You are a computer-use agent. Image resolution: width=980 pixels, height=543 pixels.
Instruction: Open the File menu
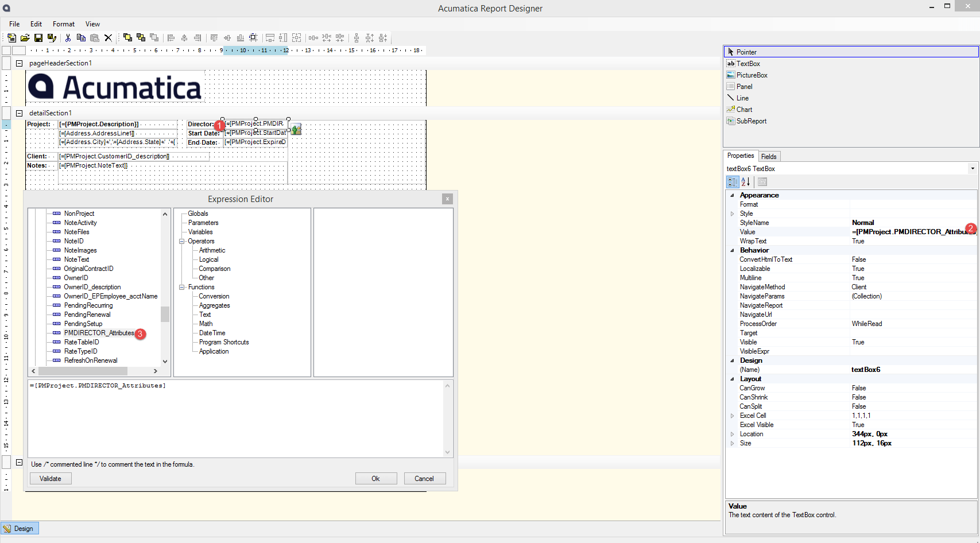(x=14, y=24)
